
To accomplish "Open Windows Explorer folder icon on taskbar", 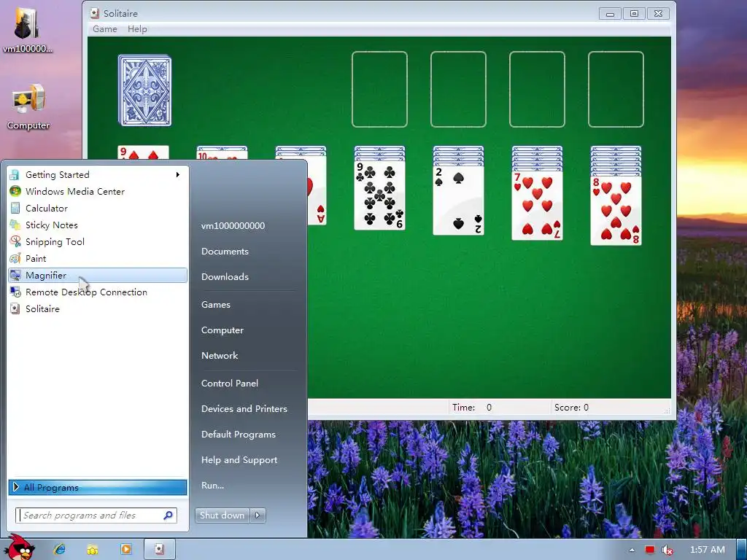I will tap(93, 550).
